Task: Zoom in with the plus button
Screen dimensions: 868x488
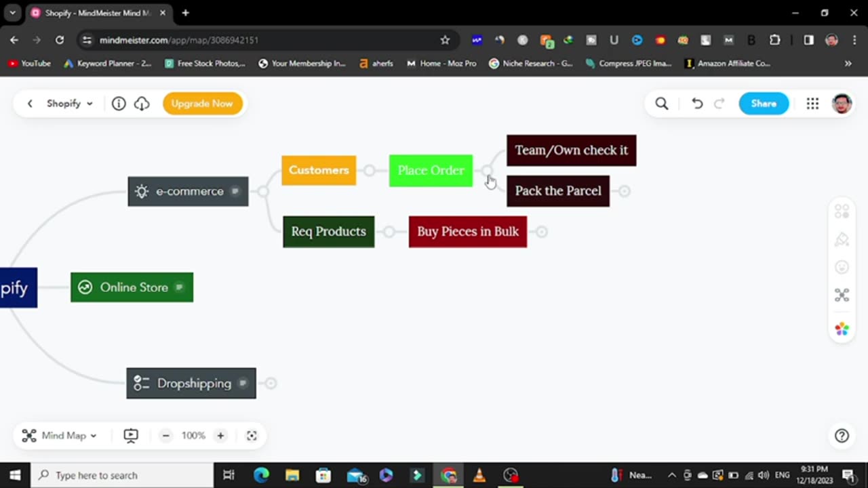Action: click(220, 436)
